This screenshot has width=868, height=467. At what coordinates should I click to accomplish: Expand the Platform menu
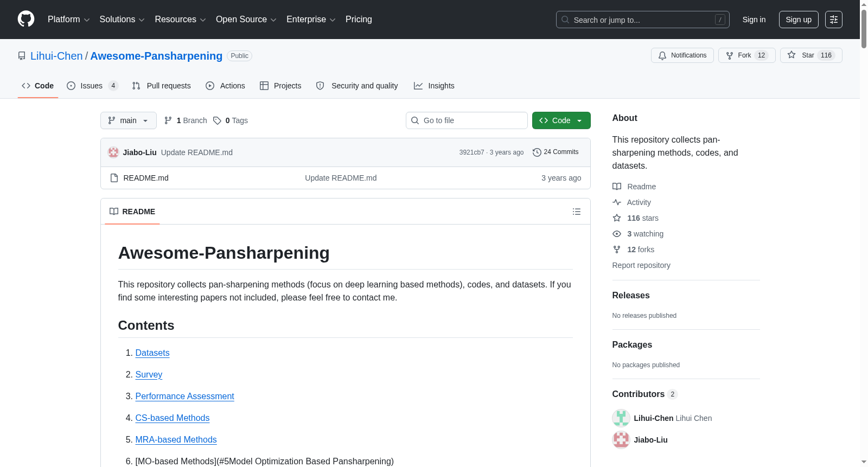tap(69, 20)
